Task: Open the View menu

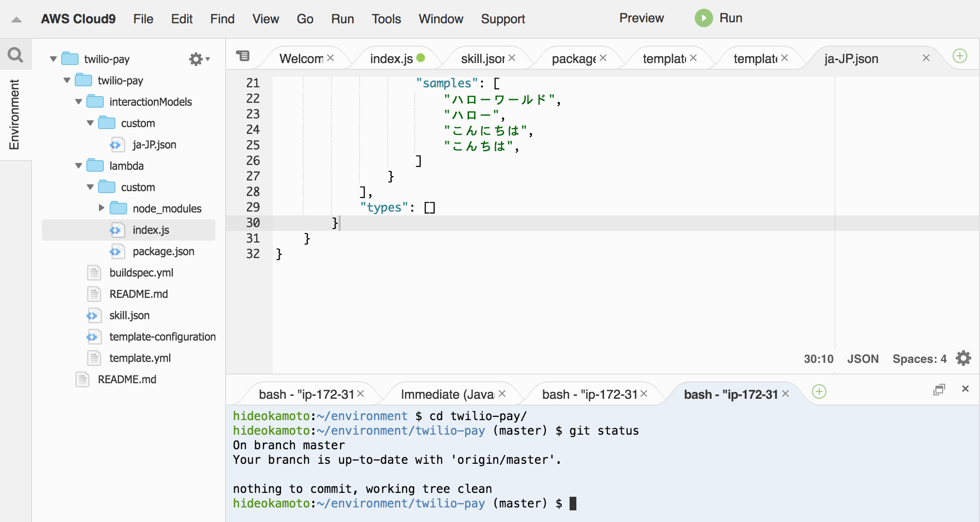Action: coord(265,19)
